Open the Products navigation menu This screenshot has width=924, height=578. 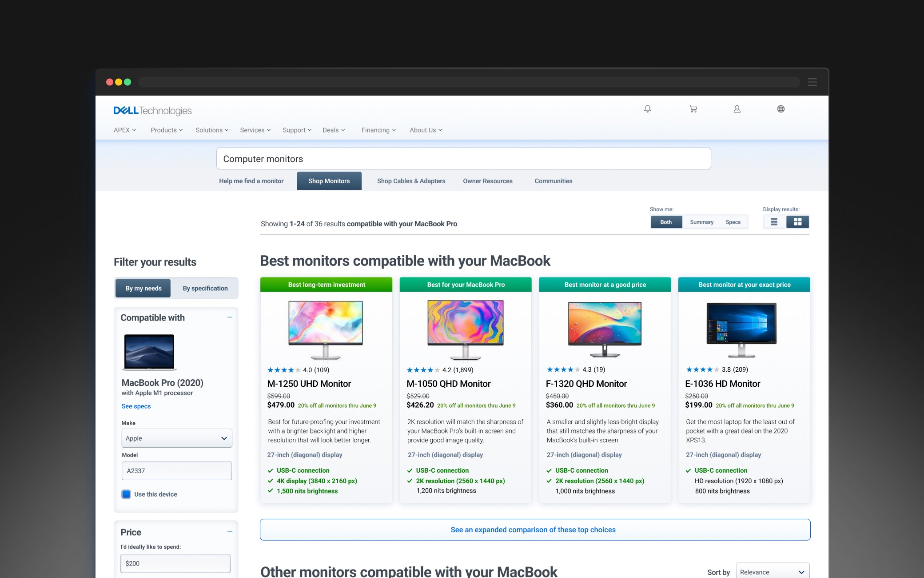point(167,130)
